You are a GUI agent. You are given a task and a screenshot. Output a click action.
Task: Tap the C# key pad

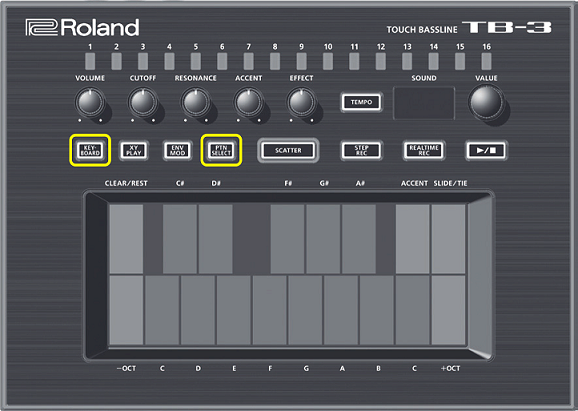click(x=180, y=239)
